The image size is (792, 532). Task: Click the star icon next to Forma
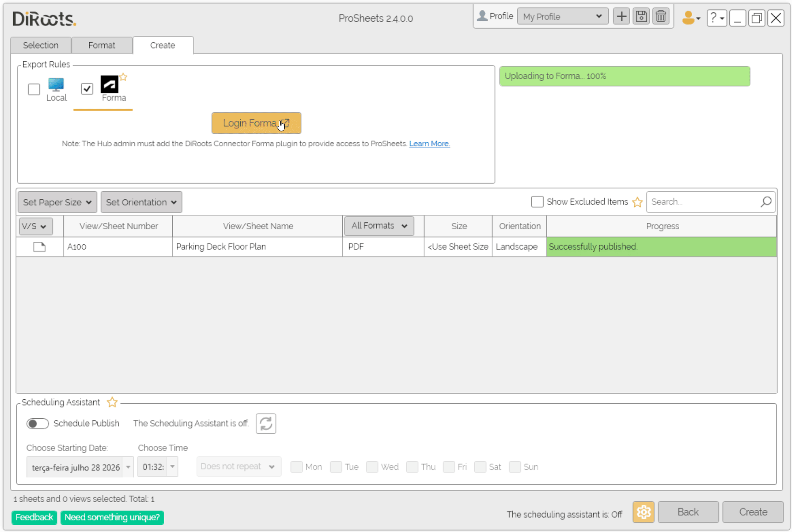(x=123, y=77)
